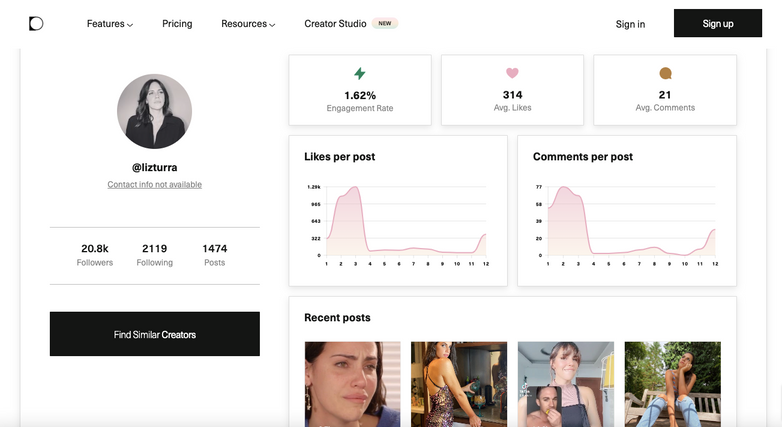Click the site logo in the header
This screenshot has height=427, width=782.
[36, 23]
